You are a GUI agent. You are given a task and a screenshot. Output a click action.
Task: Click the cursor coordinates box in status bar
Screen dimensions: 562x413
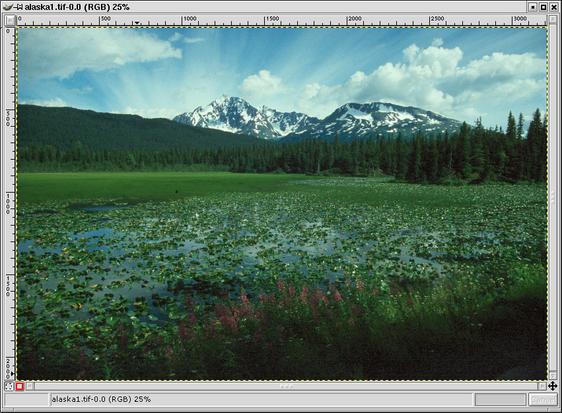tap(27, 400)
